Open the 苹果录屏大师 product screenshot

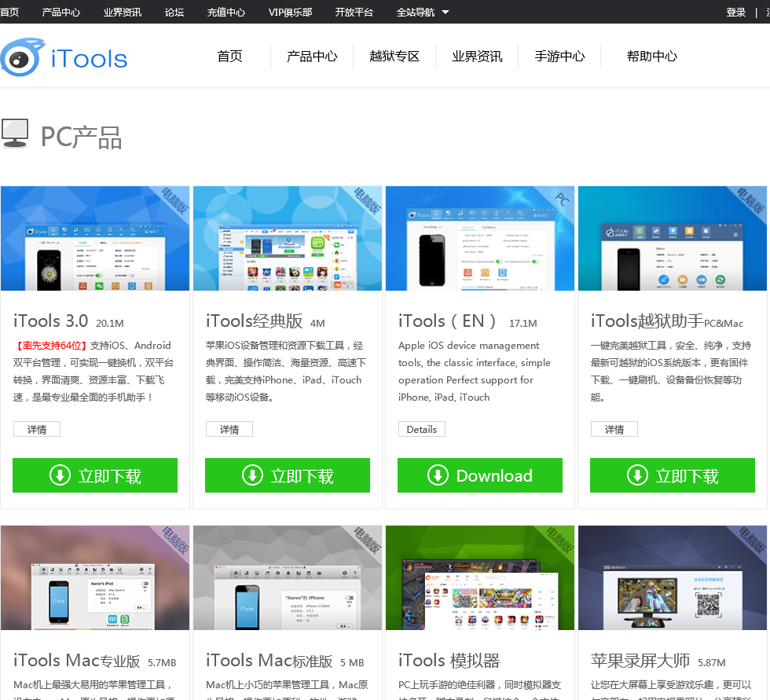click(673, 577)
